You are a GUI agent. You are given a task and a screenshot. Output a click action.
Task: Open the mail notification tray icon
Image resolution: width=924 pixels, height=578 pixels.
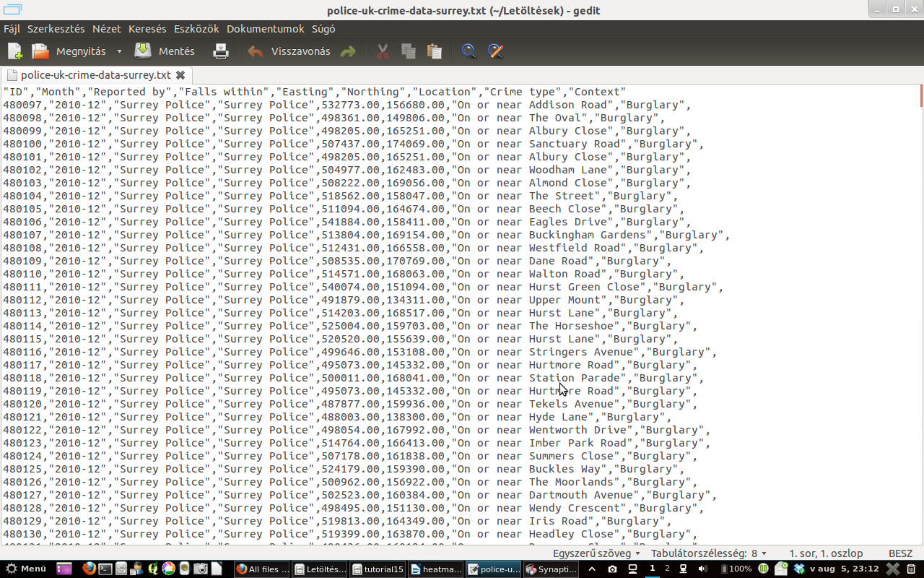coord(781,569)
